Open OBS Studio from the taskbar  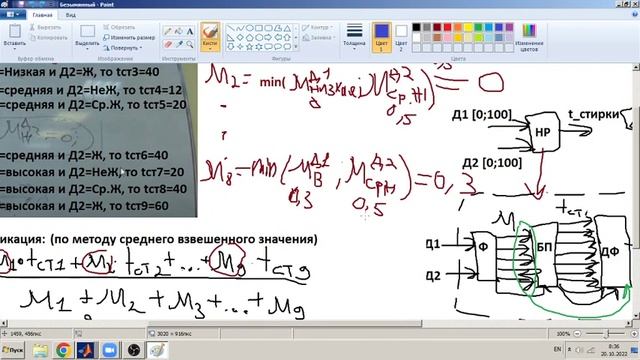click(133, 350)
